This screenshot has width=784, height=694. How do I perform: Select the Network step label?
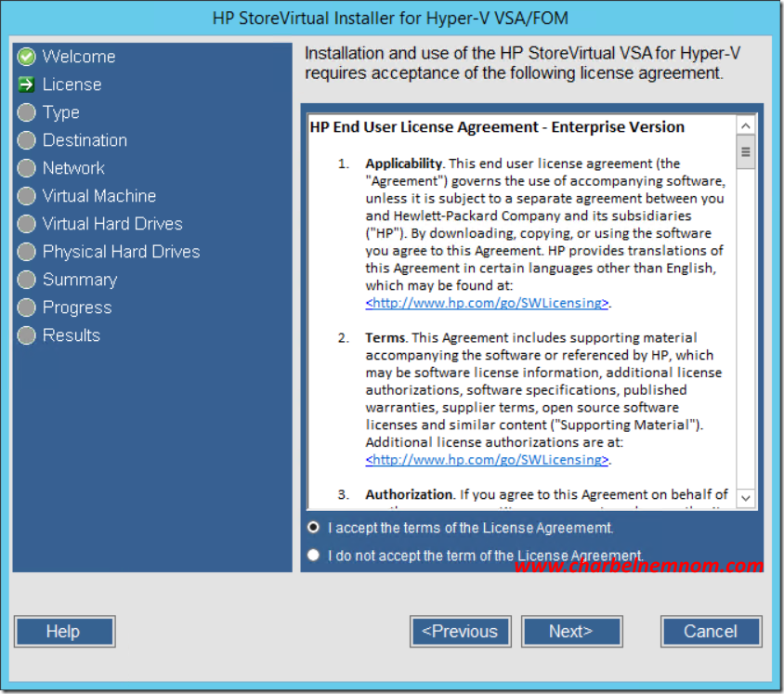[x=73, y=168]
